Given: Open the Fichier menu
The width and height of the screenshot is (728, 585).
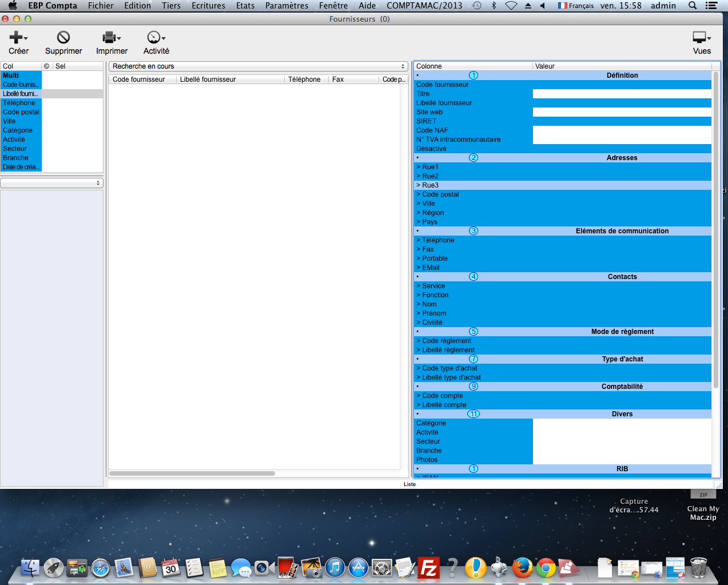Looking at the screenshot, I should [x=101, y=5].
